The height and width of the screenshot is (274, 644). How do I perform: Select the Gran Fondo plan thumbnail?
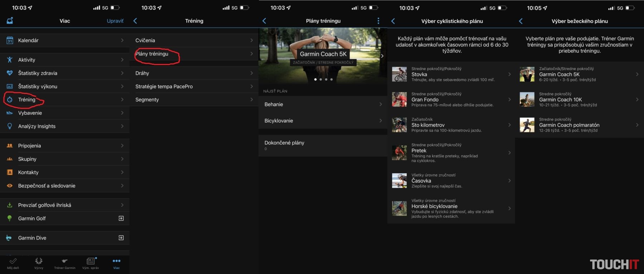coord(399,100)
